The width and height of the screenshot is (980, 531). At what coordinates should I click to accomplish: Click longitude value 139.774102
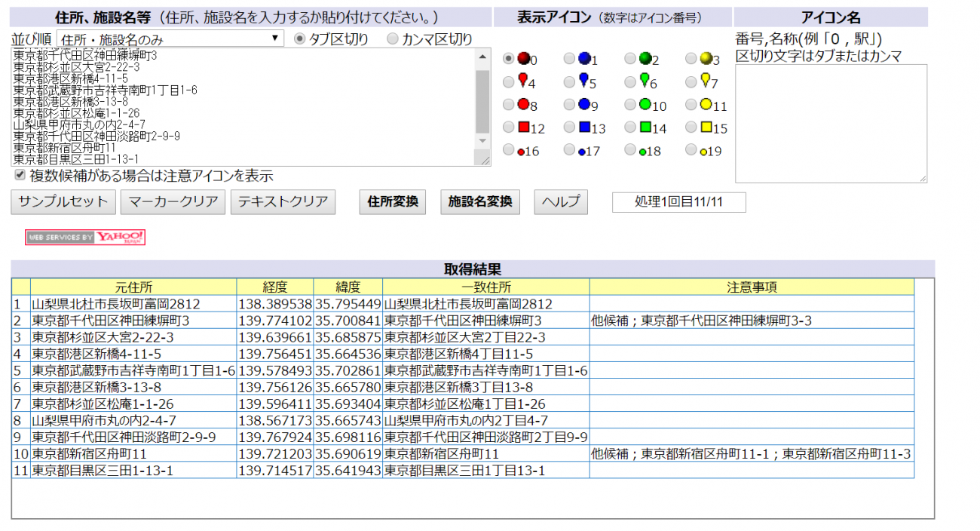tap(275, 321)
